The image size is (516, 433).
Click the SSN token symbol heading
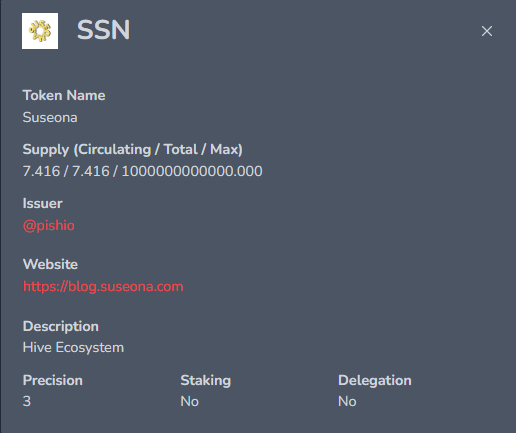click(x=103, y=30)
